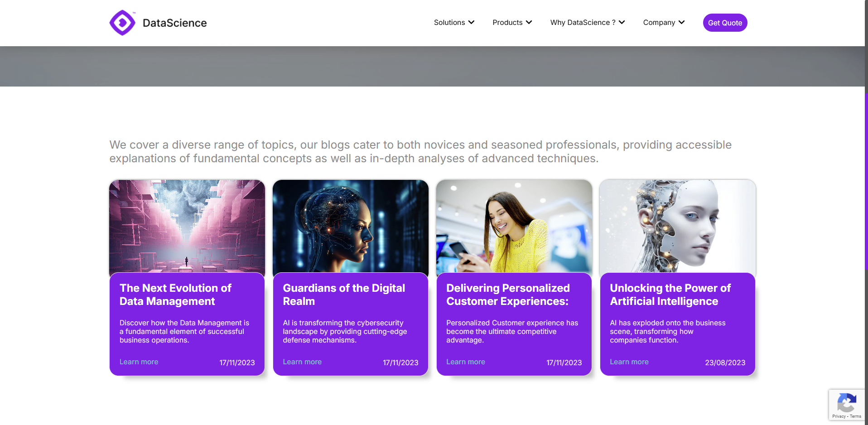Viewport: 868px width, 425px height.
Task: Click the Unlocking the Power of AI heading
Action: pos(670,295)
